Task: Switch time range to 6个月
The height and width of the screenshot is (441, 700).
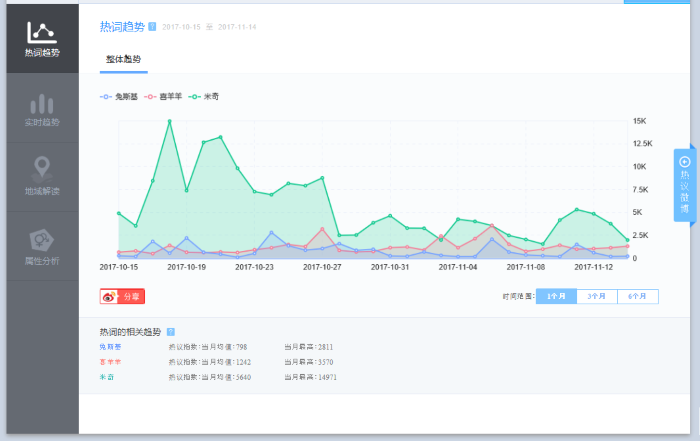Action: [x=638, y=296]
